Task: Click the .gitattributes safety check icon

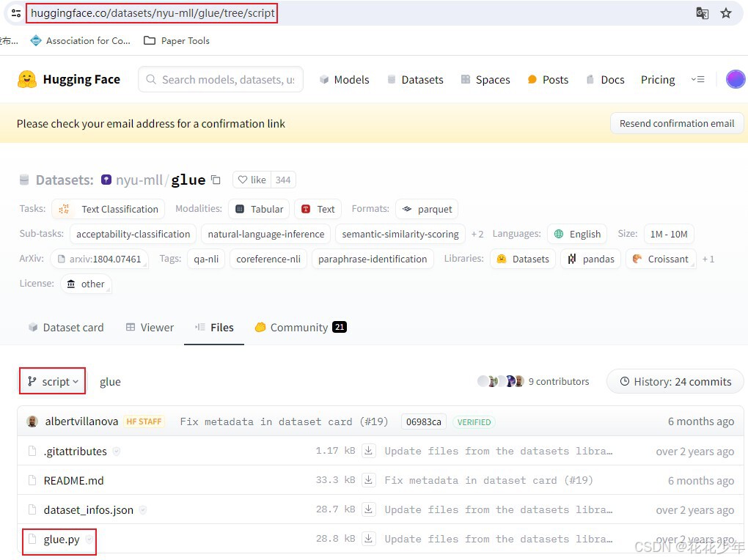Action: (x=116, y=452)
